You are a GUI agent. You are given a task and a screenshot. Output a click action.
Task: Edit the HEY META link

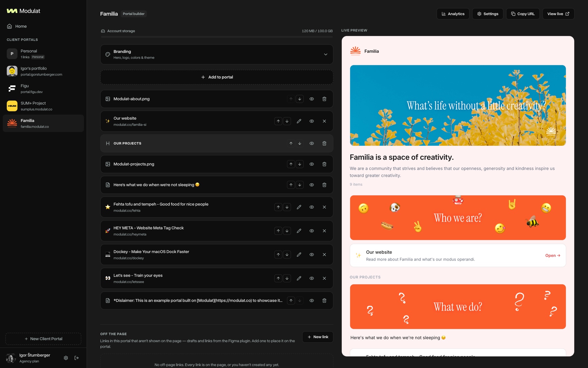(x=299, y=231)
